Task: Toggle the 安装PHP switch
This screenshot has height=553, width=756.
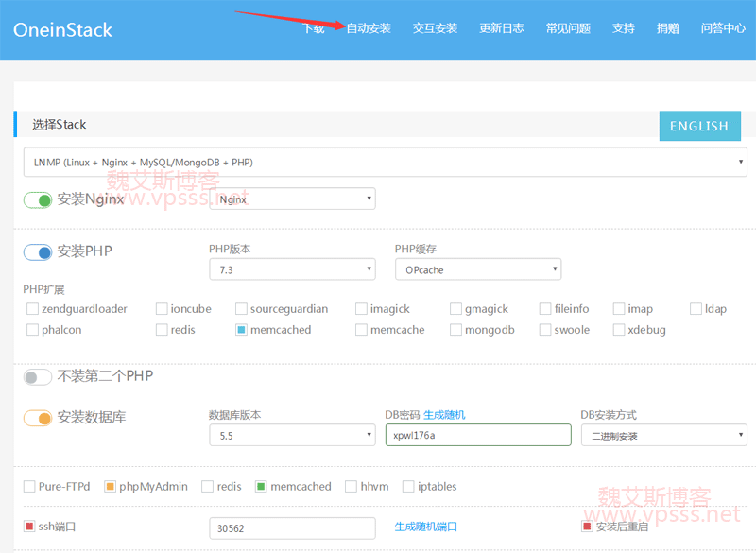Action: [x=38, y=252]
